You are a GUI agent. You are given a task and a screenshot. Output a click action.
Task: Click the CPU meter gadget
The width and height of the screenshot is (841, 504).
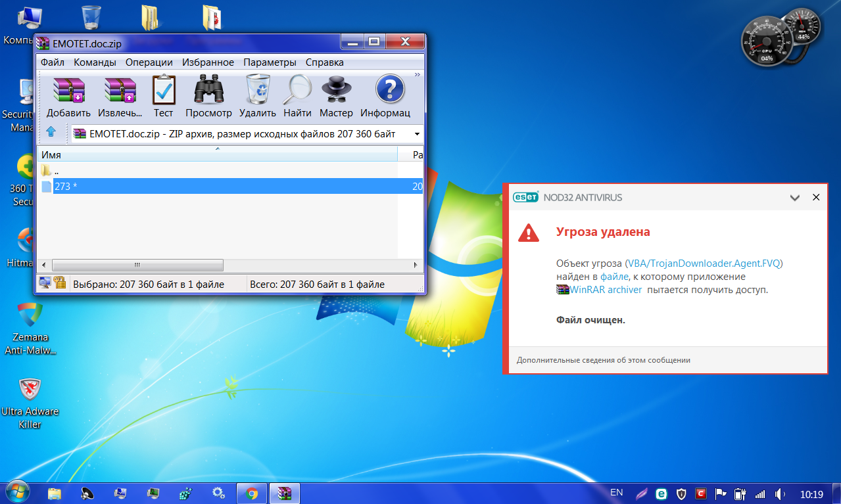(767, 41)
